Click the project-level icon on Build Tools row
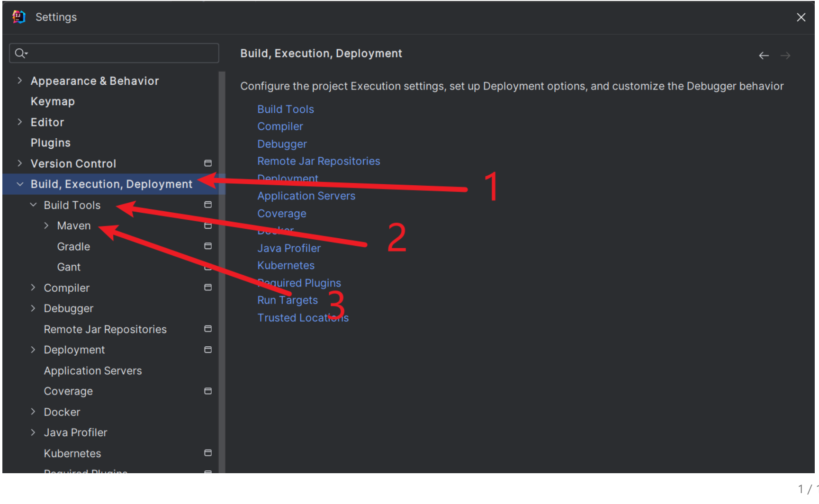This screenshot has height=504, width=819. click(207, 205)
